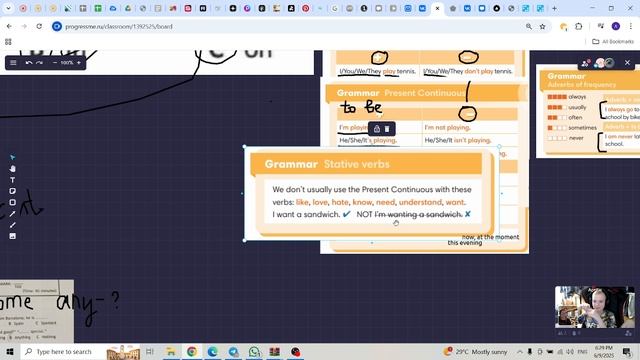This screenshot has height=360, width=640.
Task: Choose the rectangle shape tool
Action: click(x=13, y=202)
